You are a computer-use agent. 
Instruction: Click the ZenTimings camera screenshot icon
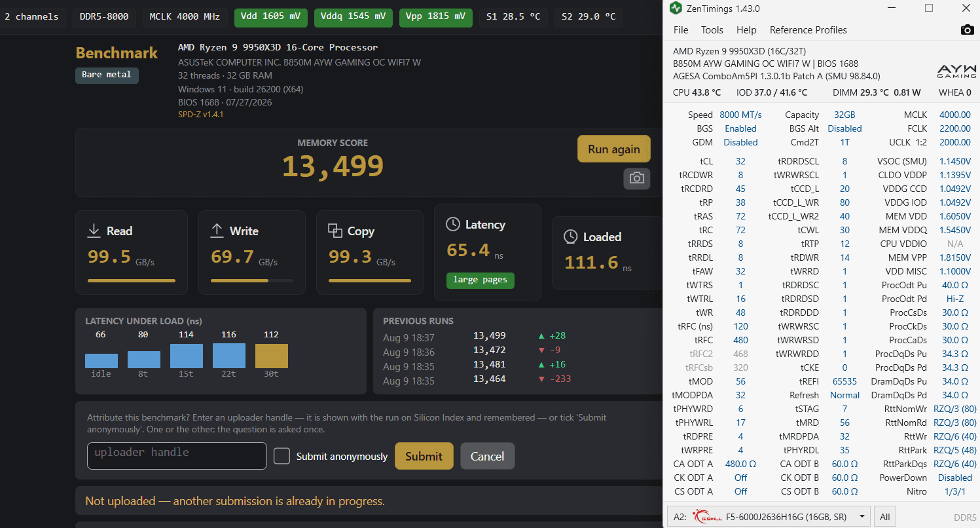967,30
